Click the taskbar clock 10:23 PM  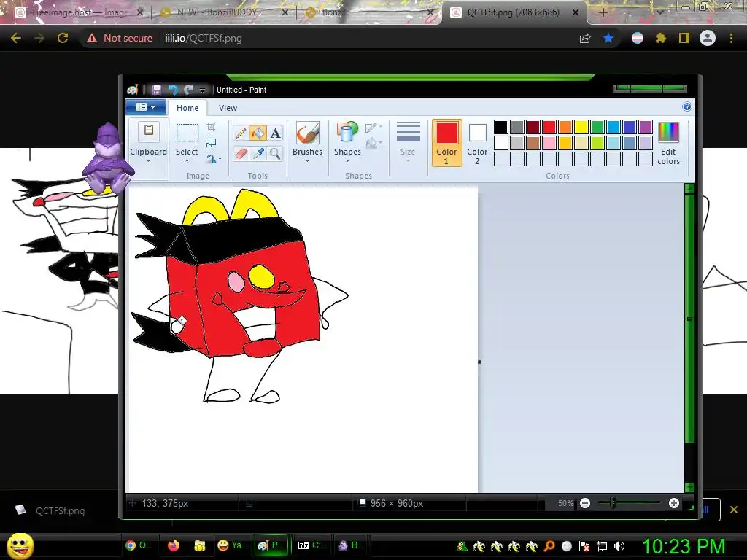click(x=684, y=546)
